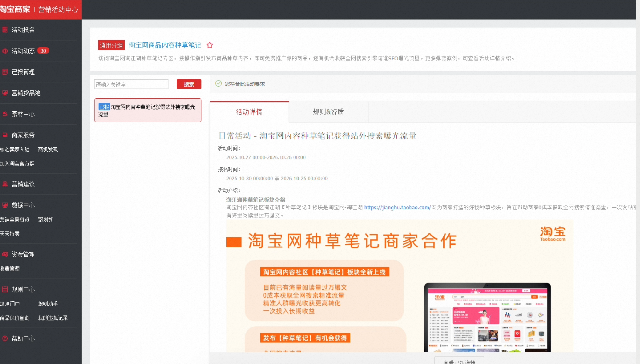This screenshot has height=364, width=640.
Task: Open the 我的违规记录 link
Action: pos(53,318)
